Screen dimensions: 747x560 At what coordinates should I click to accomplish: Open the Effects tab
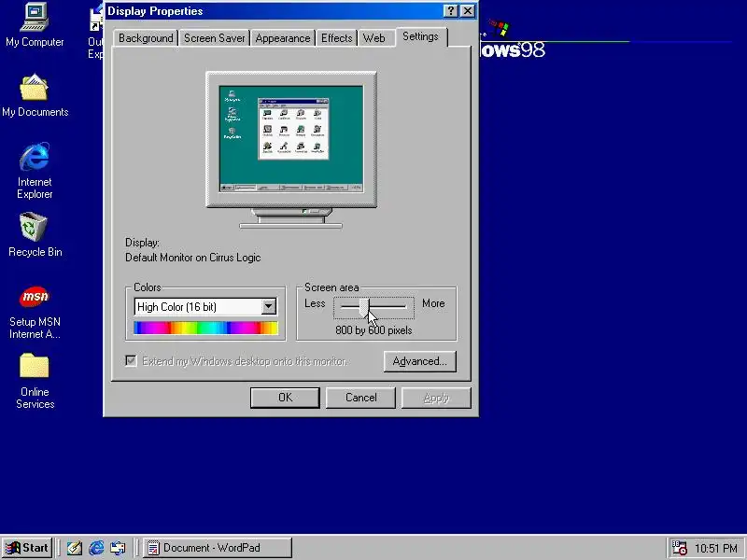point(336,38)
